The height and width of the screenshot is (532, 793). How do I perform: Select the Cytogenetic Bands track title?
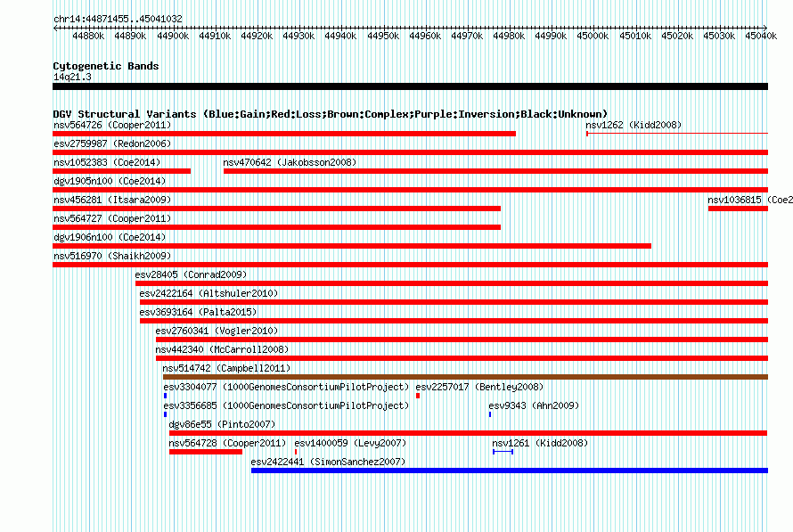point(106,66)
